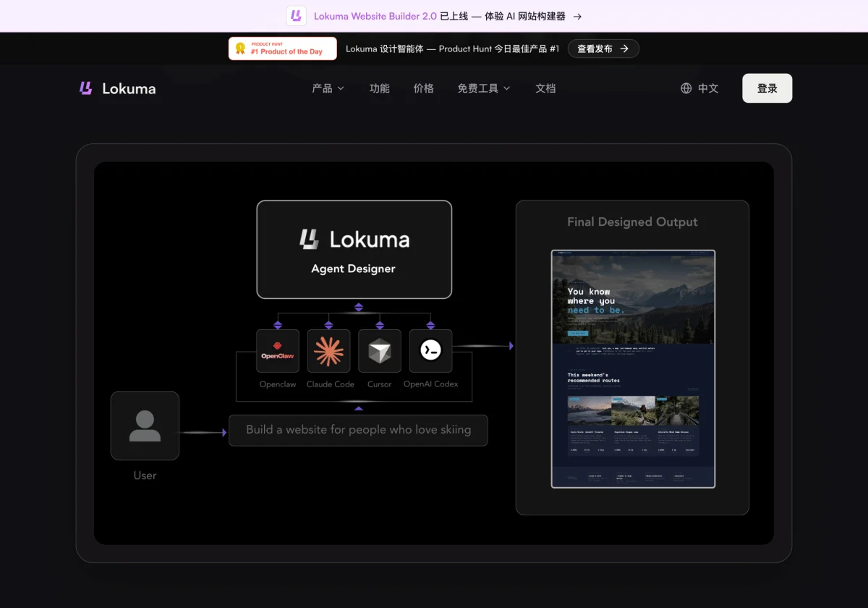The width and height of the screenshot is (868, 608).
Task: Open the 文档 nav item
Action: coord(545,88)
